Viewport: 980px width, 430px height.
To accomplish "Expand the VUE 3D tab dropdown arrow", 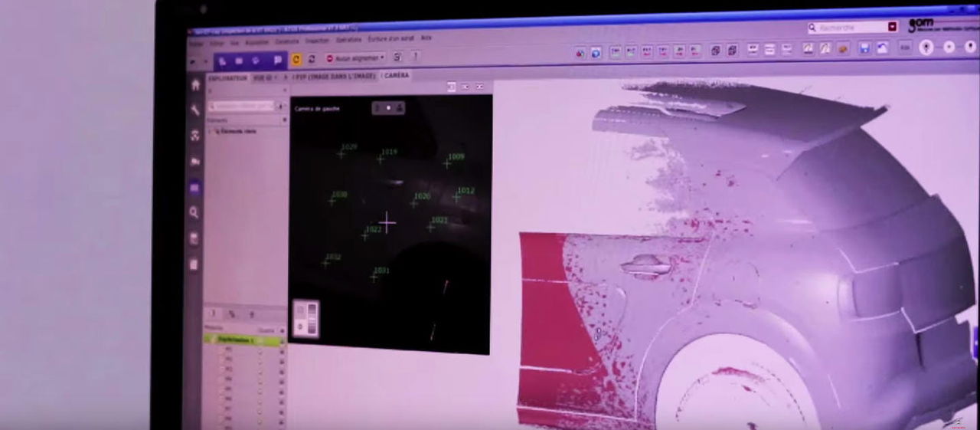I will pos(276,77).
